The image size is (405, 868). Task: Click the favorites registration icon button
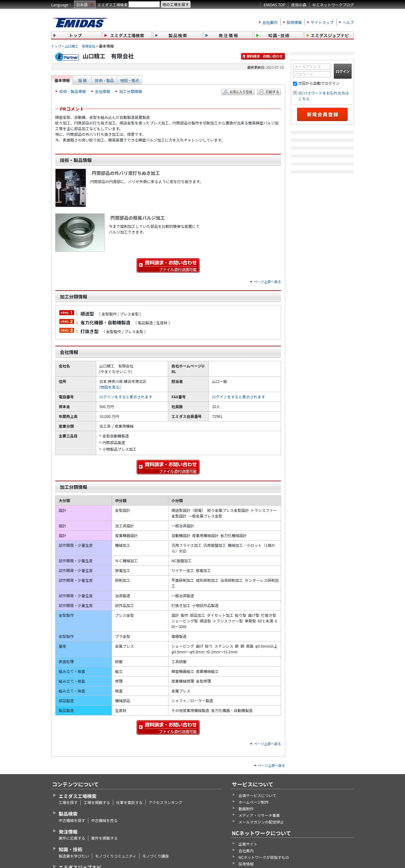238,92
